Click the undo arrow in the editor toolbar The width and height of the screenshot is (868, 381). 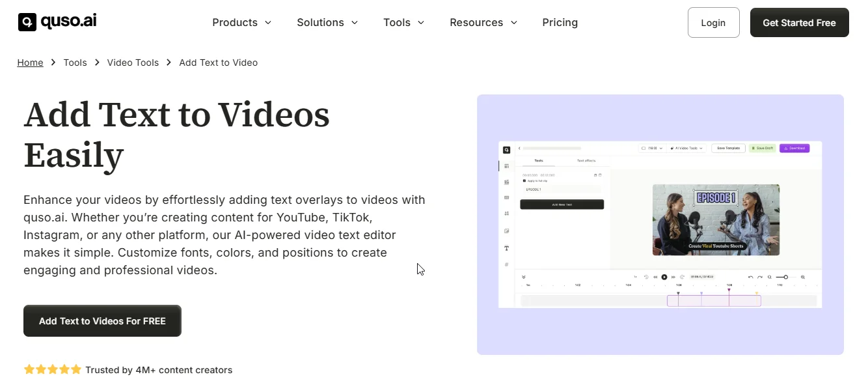click(750, 277)
